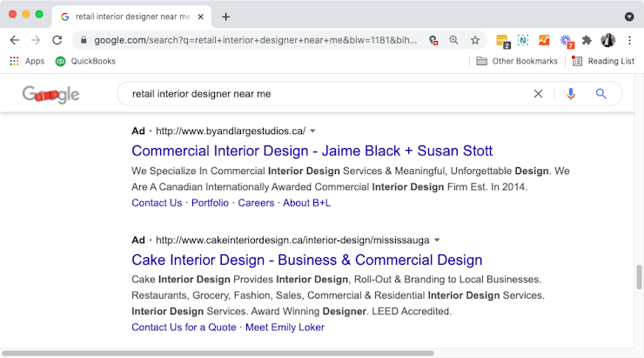Click the horizontal scrollbar at the bottom
Image resolution: width=644 pixels, height=358 pixels.
tap(218, 354)
